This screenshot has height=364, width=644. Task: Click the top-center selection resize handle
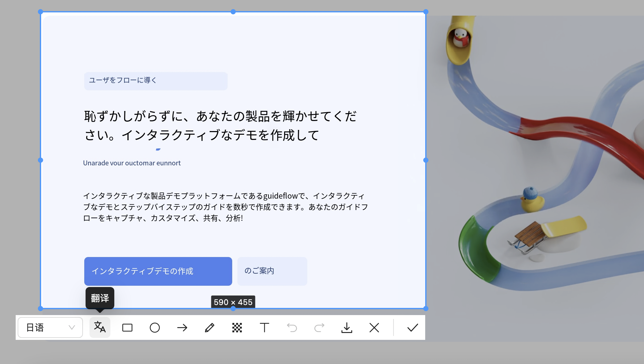(233, 12)
